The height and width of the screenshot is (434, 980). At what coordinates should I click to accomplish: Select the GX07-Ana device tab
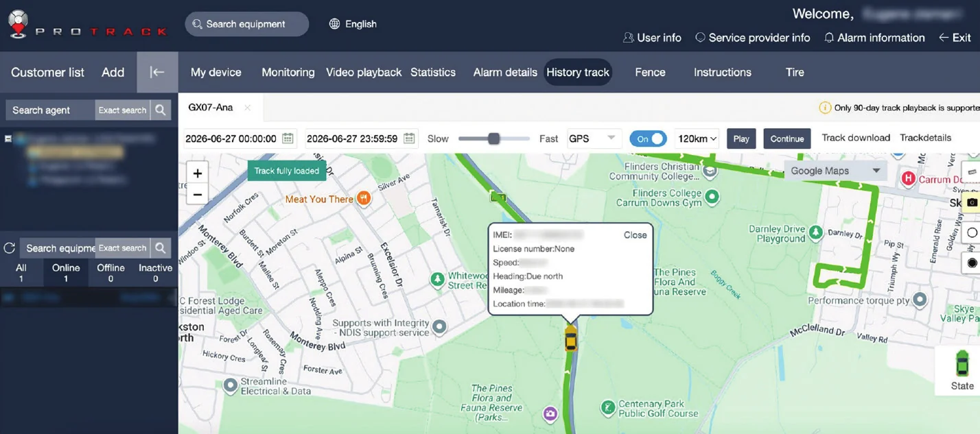(211, 108)
